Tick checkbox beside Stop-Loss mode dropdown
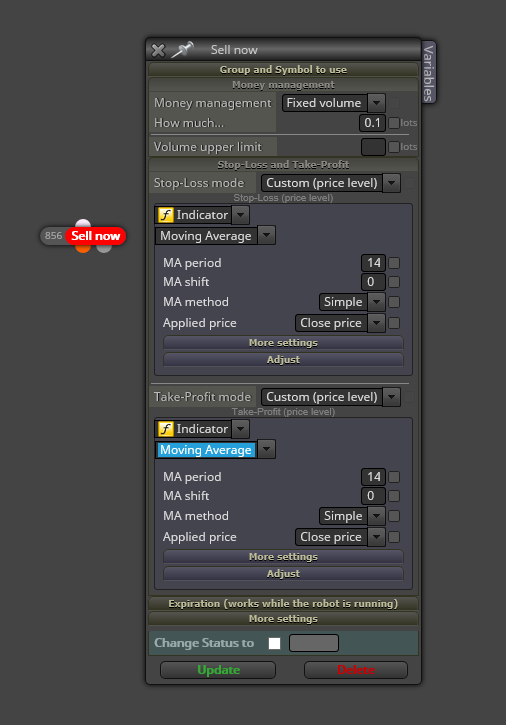 point(409,183)
